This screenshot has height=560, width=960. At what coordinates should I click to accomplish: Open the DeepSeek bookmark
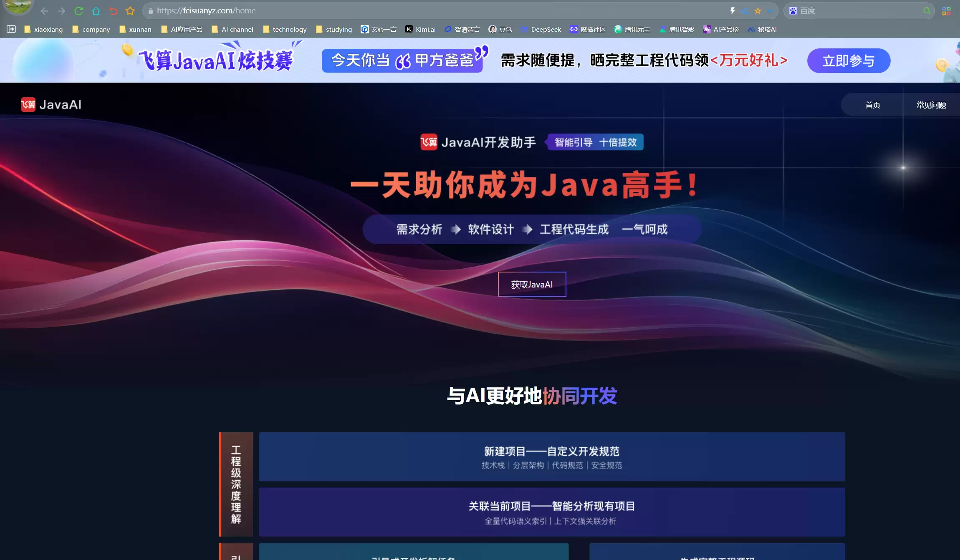541,29
